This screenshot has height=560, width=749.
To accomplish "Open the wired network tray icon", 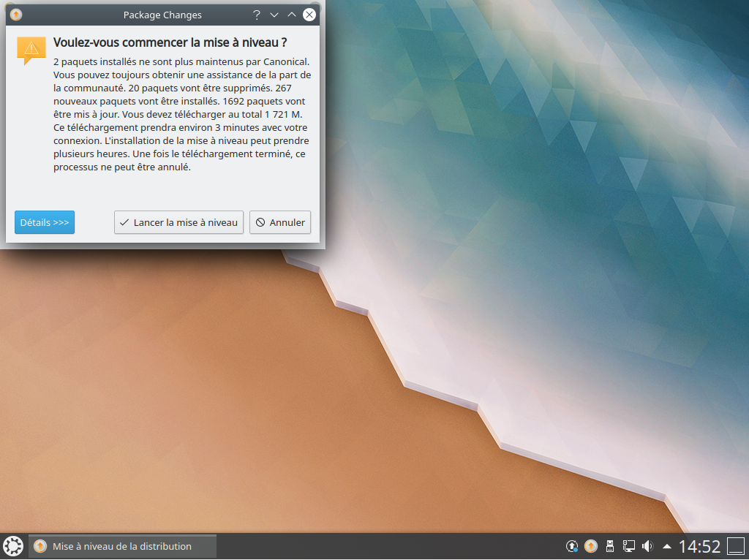I will (x=628, y=546).
